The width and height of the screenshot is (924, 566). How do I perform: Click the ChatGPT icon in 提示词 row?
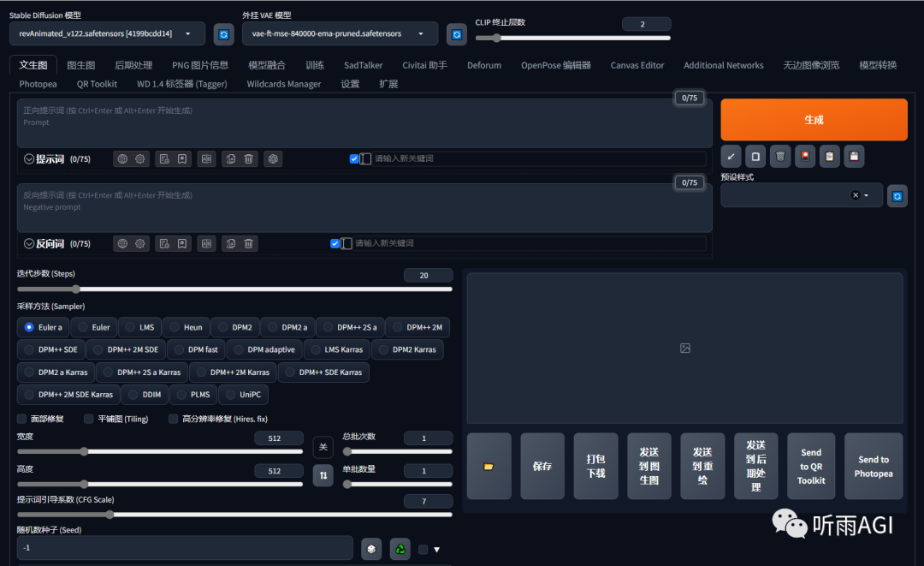(273, 158)
